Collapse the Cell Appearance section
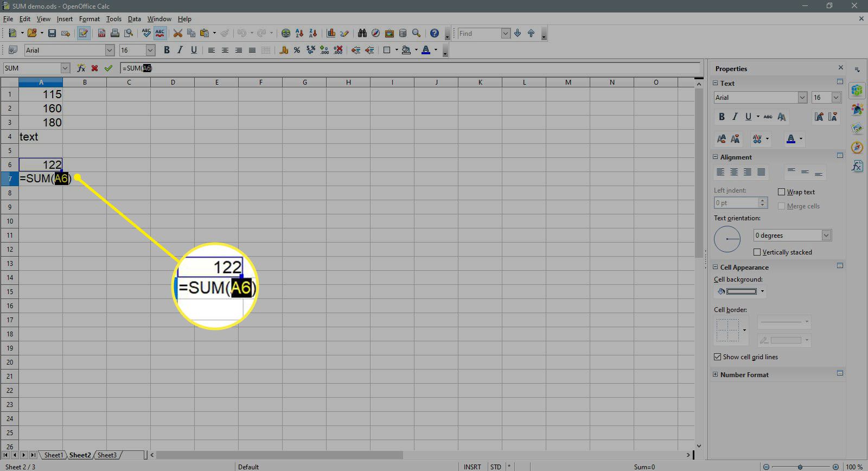Image resolution: width=868 pixels, height=471 pixels. (715, 268)
